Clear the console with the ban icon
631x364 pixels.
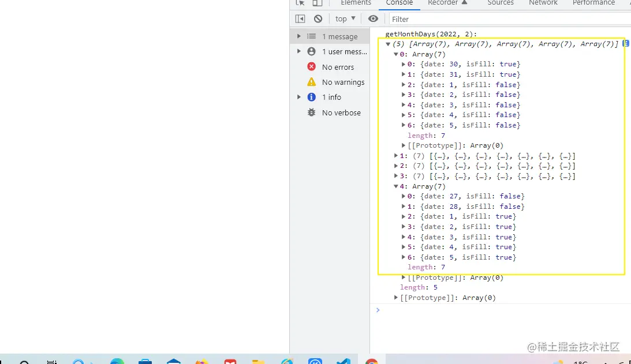pyautogui.click(x=318, y=19)
